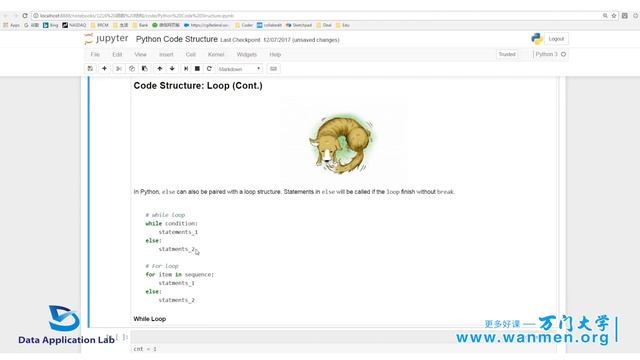Paste cells below icon
This screenshot has width=640, height=360.
coord(144,69)
